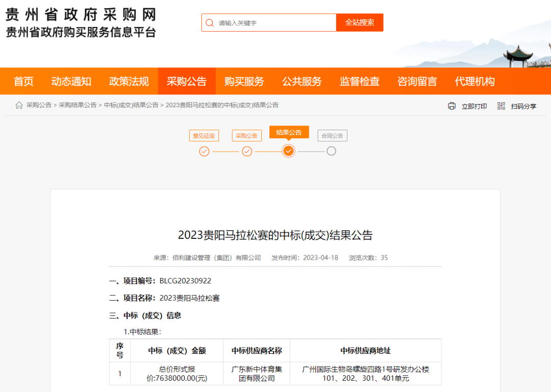Click the 中标供应商名称 column header
Viewport: 551px width, 392px height.
[257, 351]
